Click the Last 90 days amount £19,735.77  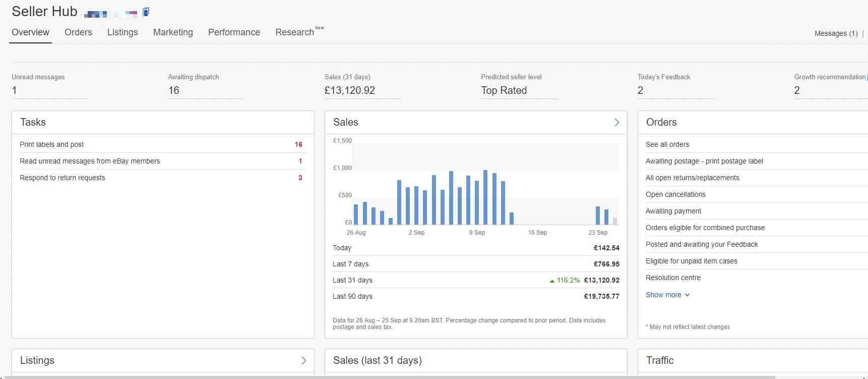[601, 296]
